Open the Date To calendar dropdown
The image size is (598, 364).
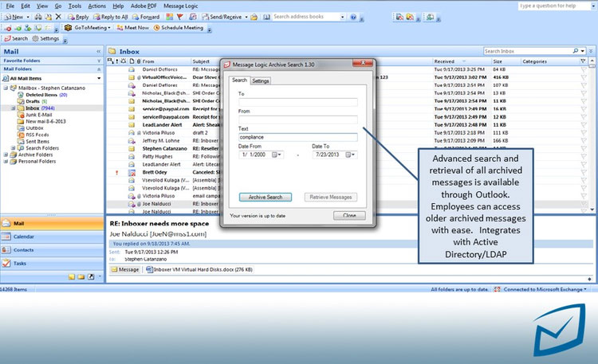[x=351, y=155]
